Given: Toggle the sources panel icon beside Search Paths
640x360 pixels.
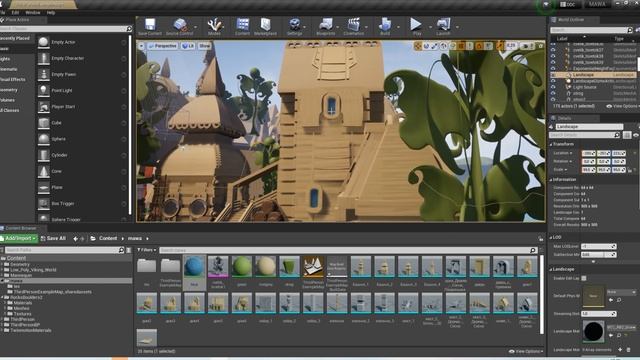Looking at the screenshot, I should [x=129, y=250].
